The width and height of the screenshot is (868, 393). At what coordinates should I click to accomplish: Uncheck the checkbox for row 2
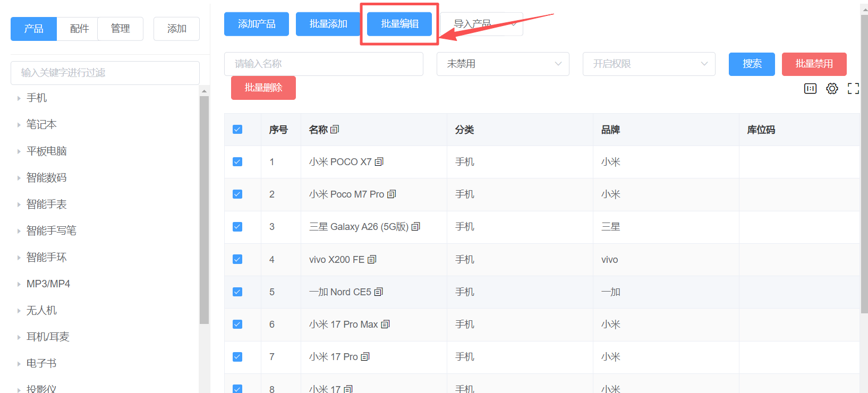[x=237, y=194]
